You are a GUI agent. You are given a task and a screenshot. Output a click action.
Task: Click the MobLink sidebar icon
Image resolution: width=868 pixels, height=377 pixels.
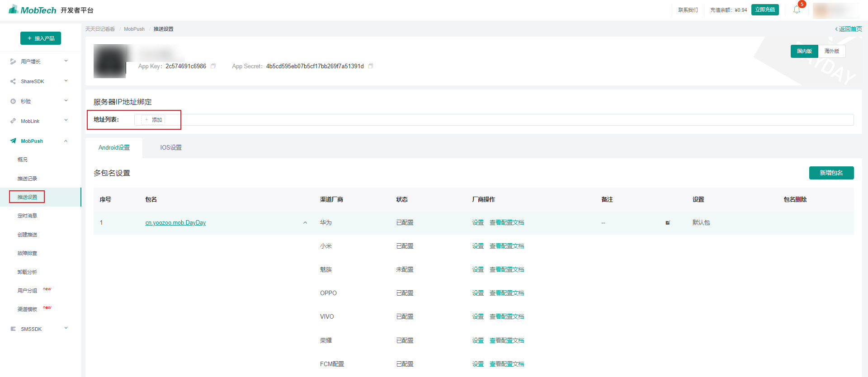coord(13,121)
